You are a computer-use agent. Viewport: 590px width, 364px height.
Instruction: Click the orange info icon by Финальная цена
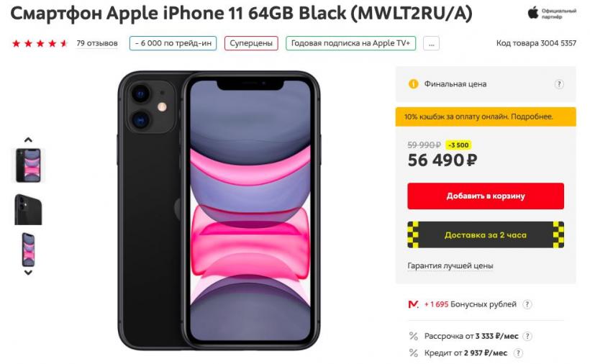[413, 84]
